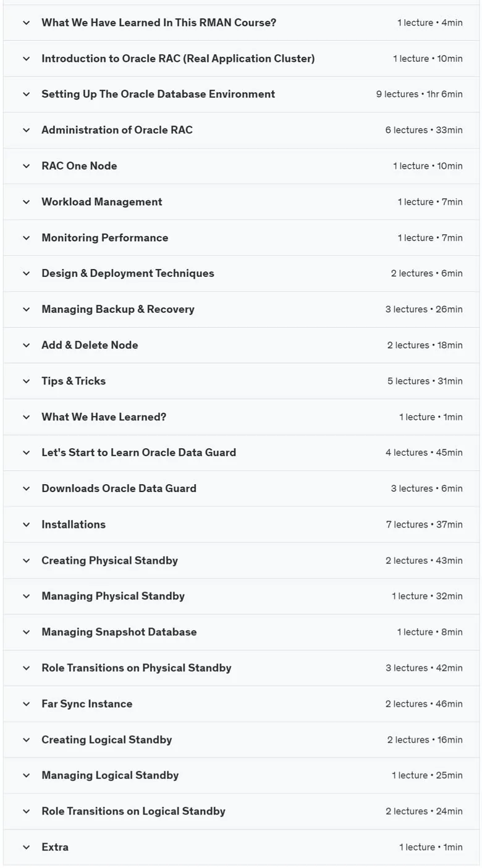Open What We Have Learned In This RMAN Course
Viewport: 482px width, 868px height.
159,23
